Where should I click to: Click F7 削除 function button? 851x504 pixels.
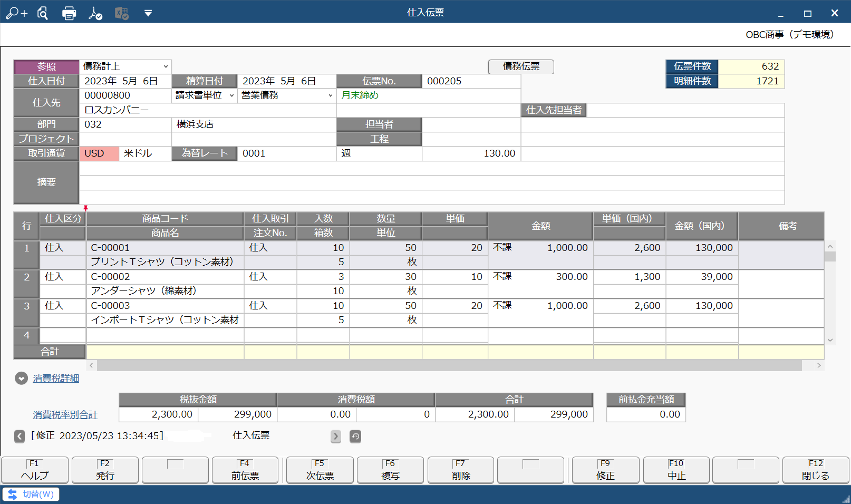[461, 470]
